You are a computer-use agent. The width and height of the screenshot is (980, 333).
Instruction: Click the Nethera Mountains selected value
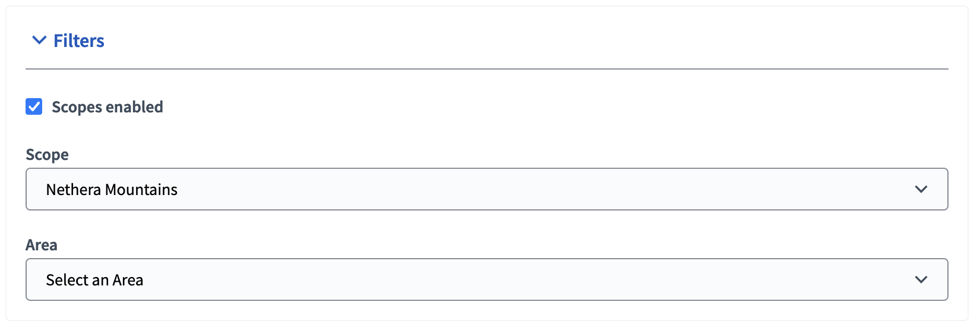[112, 190]
